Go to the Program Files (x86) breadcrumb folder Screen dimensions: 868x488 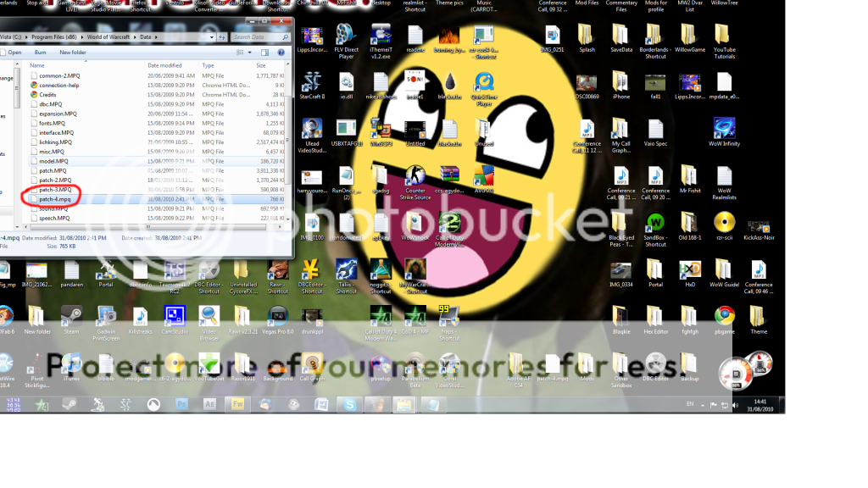coord(53,37)
